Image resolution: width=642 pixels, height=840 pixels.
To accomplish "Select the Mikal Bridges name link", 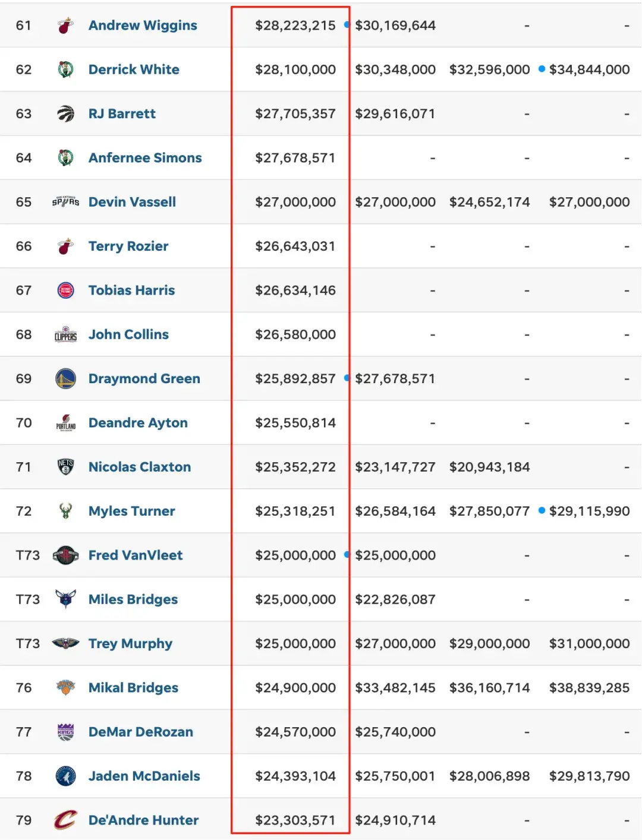I will point(133,688).
